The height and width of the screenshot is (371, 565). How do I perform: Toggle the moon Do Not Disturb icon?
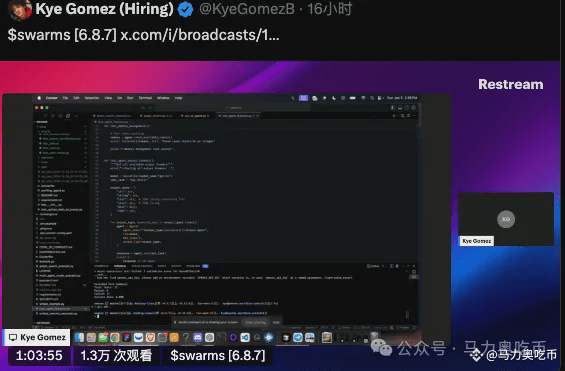334,98
